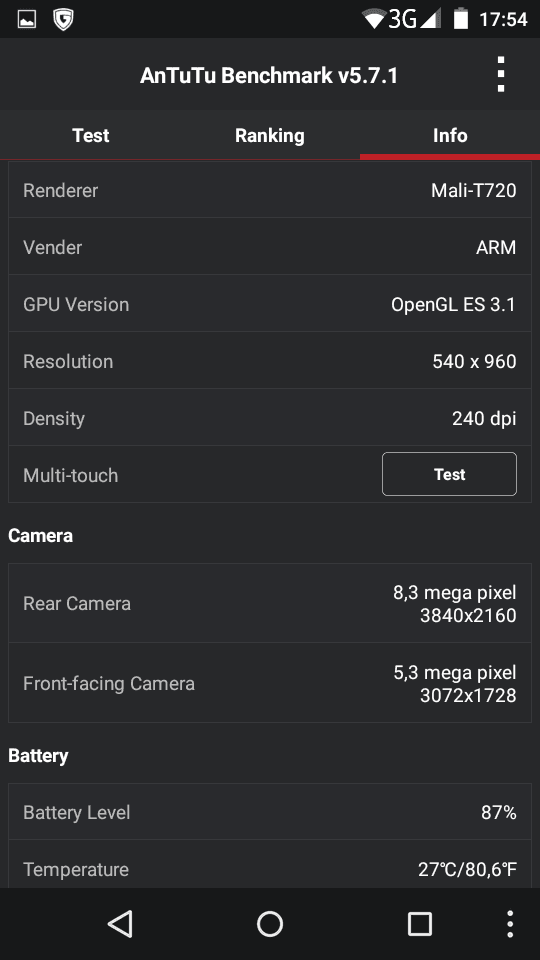The width and height of the screenshot is (540, 960).
Task: Select the Rear Camera row
Action: (x=270, y=603)
